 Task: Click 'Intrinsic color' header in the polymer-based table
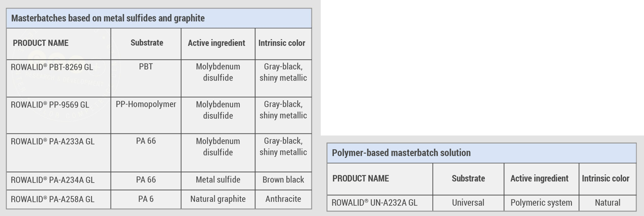point(605,179)
